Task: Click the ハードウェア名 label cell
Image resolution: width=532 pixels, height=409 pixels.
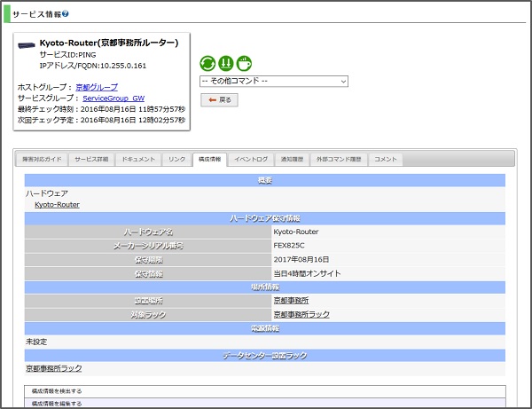Action: [x=148, y=232]
